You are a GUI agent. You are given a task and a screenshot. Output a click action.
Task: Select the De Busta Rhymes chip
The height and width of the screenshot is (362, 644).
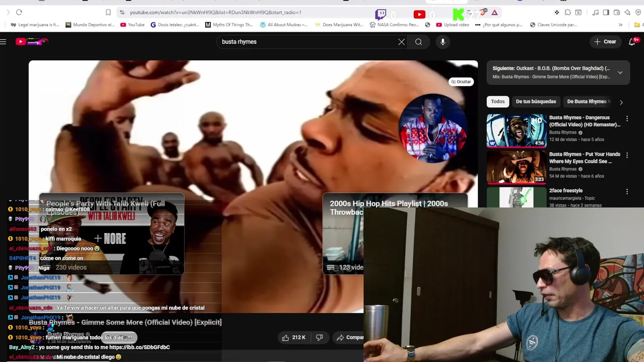coord(588,102)
